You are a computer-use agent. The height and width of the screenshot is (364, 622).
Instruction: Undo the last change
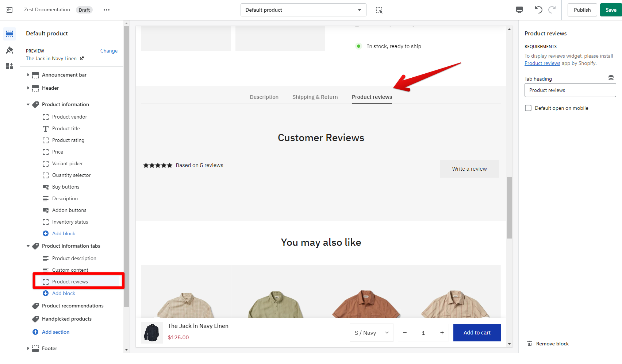[539, 10]
